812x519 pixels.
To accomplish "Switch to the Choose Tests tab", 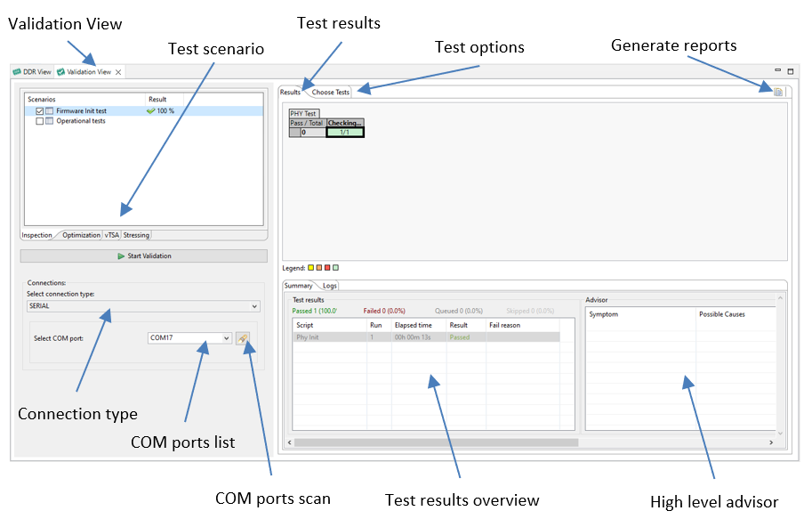I will 330,92.
